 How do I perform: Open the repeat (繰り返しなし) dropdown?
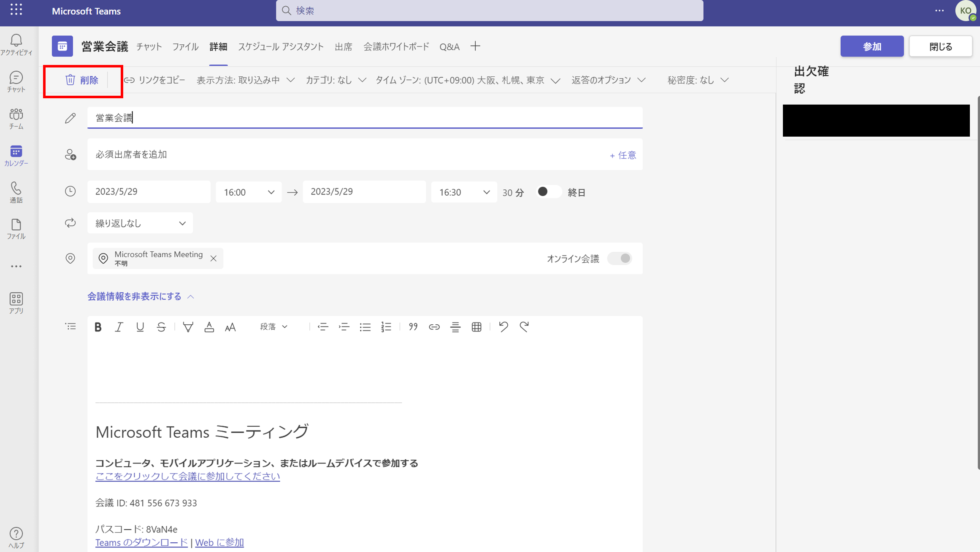click(140, 223)
